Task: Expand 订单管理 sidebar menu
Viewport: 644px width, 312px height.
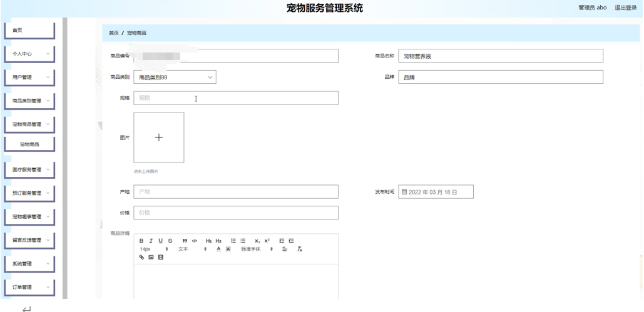Action: coord(29,288)
